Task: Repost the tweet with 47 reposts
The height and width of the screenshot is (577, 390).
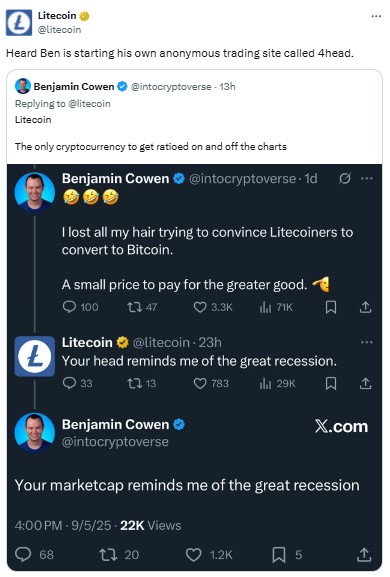Action: (134, 307)
